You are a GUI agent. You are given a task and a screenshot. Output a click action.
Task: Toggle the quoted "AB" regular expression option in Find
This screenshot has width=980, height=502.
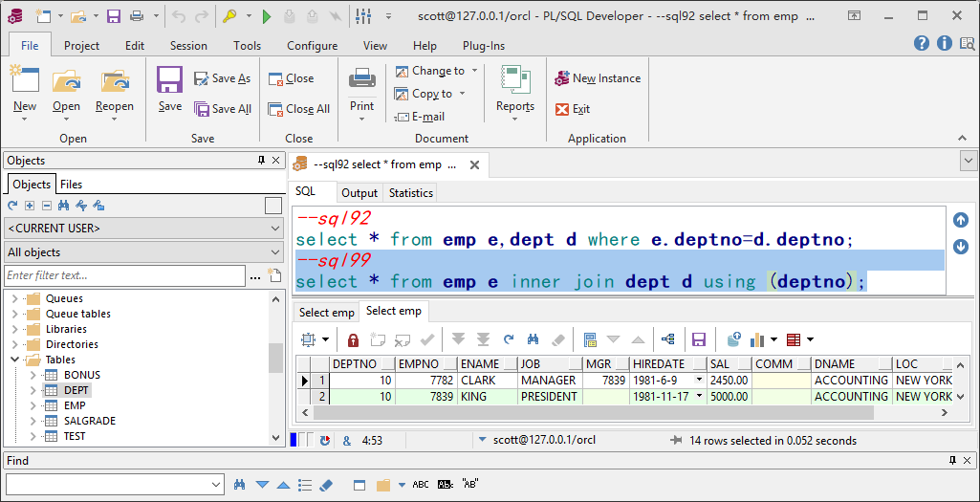[x=469, y=485]
